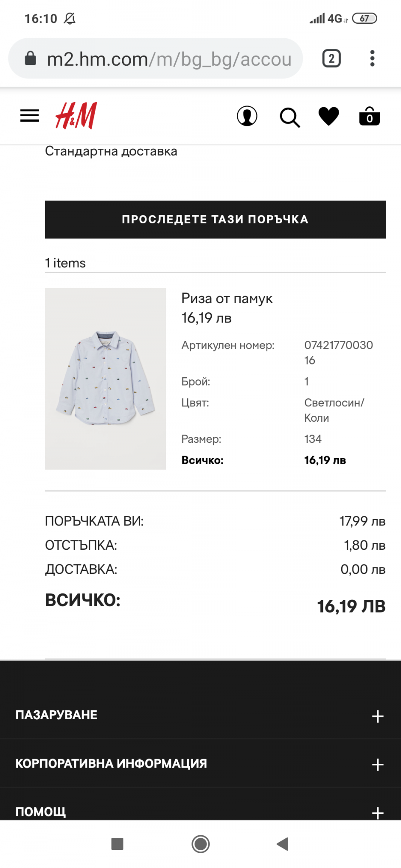Open the shopping bag icon
Image resolution: width=401 pixels, height=868 pixels.
[369, 117]
